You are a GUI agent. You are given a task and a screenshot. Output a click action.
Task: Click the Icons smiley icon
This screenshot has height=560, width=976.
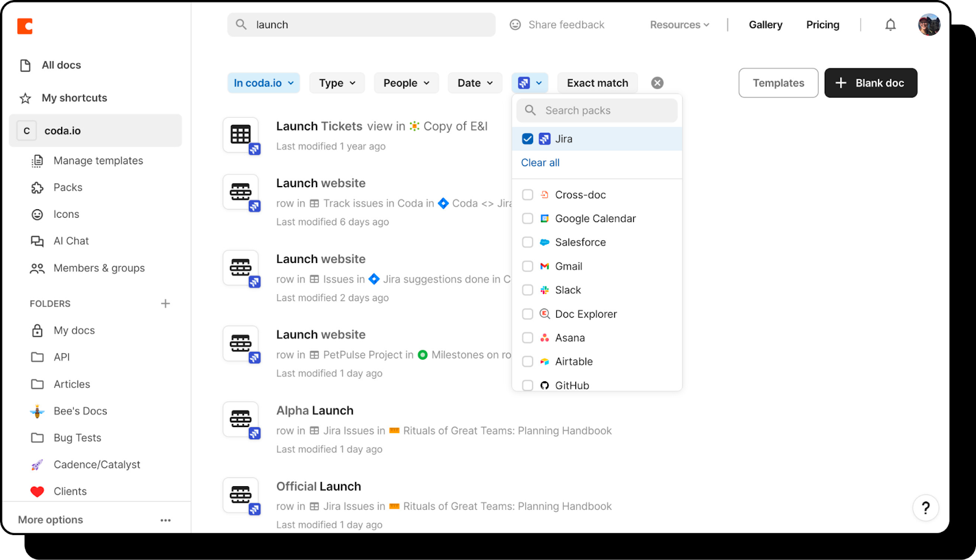(37, 215)
